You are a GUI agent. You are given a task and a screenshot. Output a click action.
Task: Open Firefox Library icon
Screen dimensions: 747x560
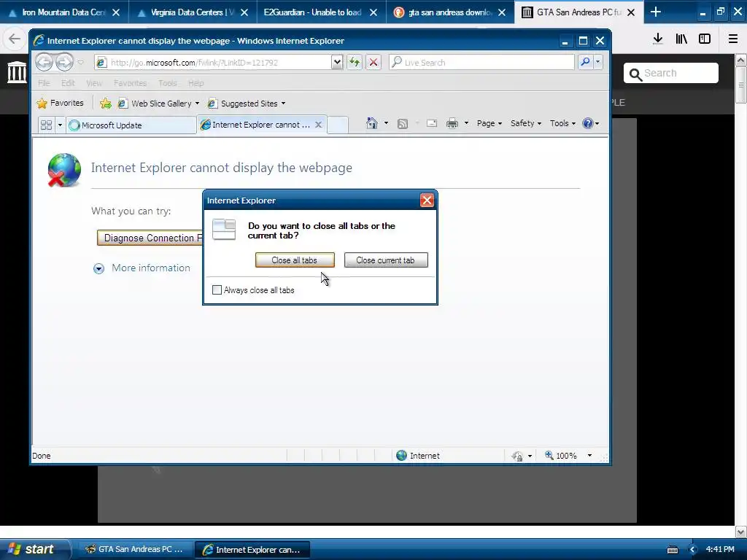click(681, 39)
